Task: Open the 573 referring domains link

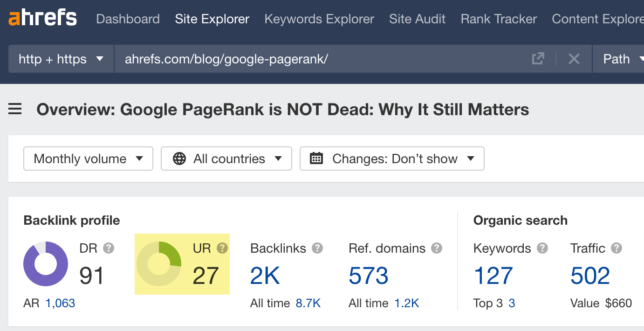Action: coord(368,276)
